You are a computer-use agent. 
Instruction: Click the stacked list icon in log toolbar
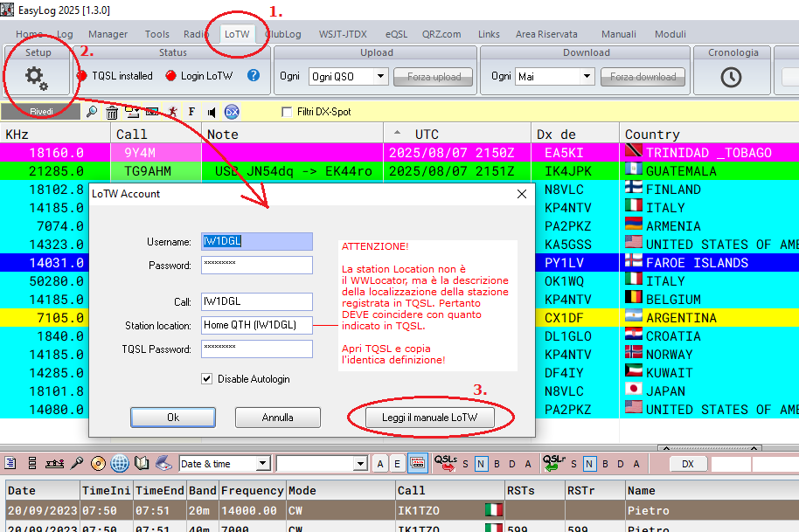pyautogui.click(x=32, y=463)
